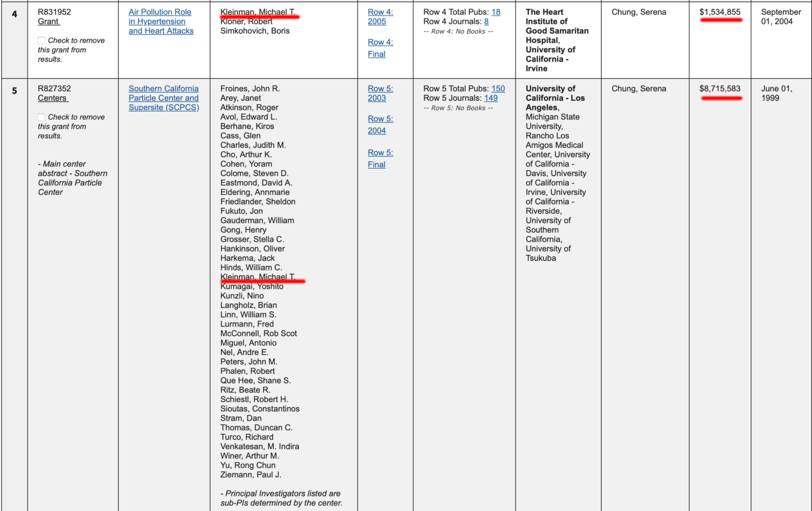812x511 pixels.
Task: Open the Row 4 Final report link
Action: click(380, 48)
